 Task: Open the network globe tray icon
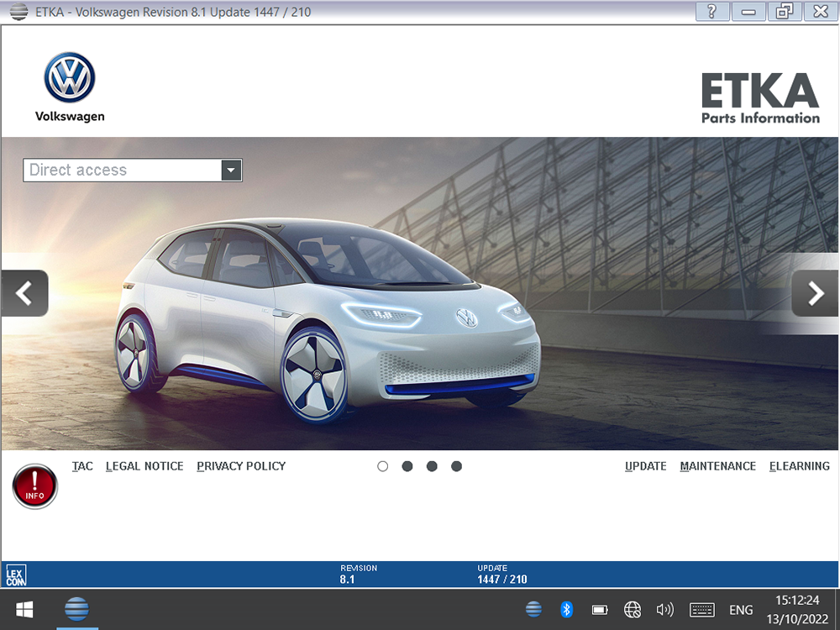coord(633,610)
